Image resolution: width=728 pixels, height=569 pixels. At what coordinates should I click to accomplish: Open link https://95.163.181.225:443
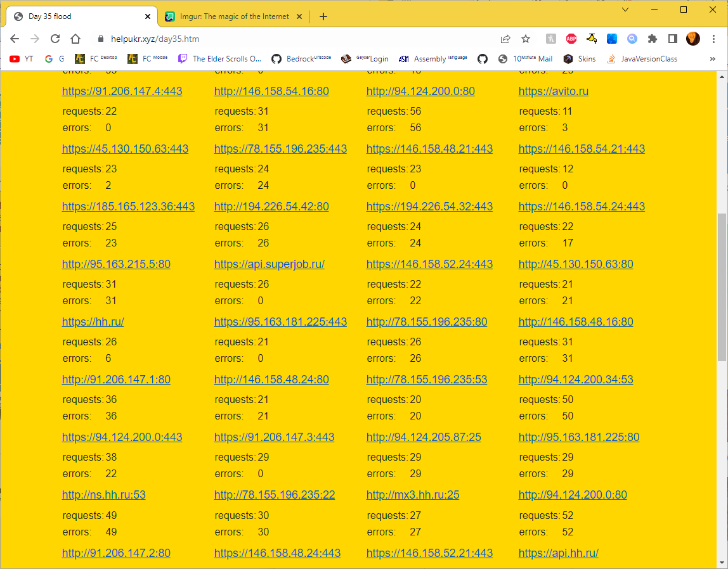tap(280, 322)
